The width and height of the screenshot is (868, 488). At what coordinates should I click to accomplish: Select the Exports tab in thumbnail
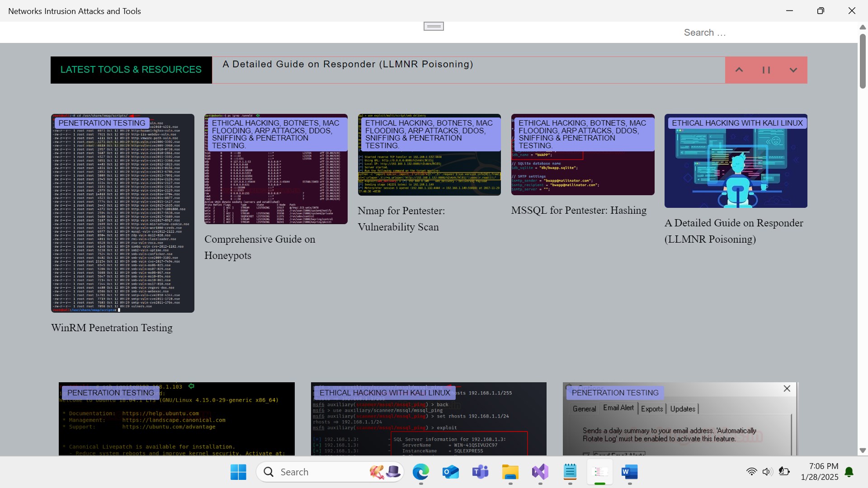point(652,409)
